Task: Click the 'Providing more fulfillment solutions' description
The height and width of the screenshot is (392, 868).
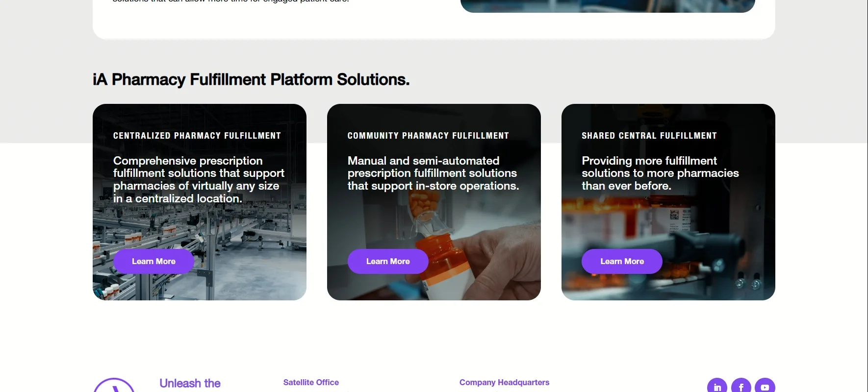Action: tap(660, 173)
